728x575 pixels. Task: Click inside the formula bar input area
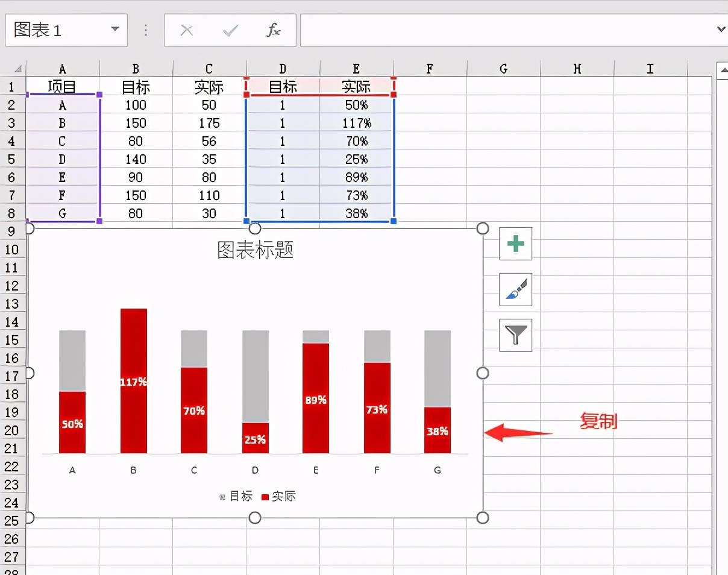coord(482,30)
